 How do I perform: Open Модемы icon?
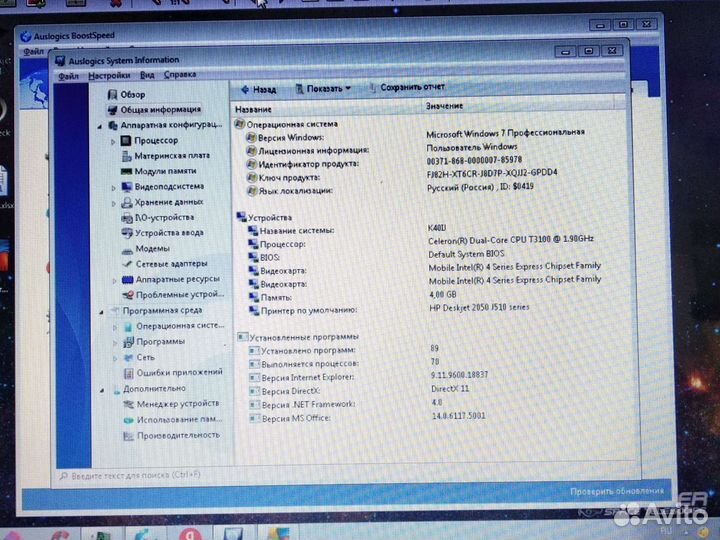[128, 249]
